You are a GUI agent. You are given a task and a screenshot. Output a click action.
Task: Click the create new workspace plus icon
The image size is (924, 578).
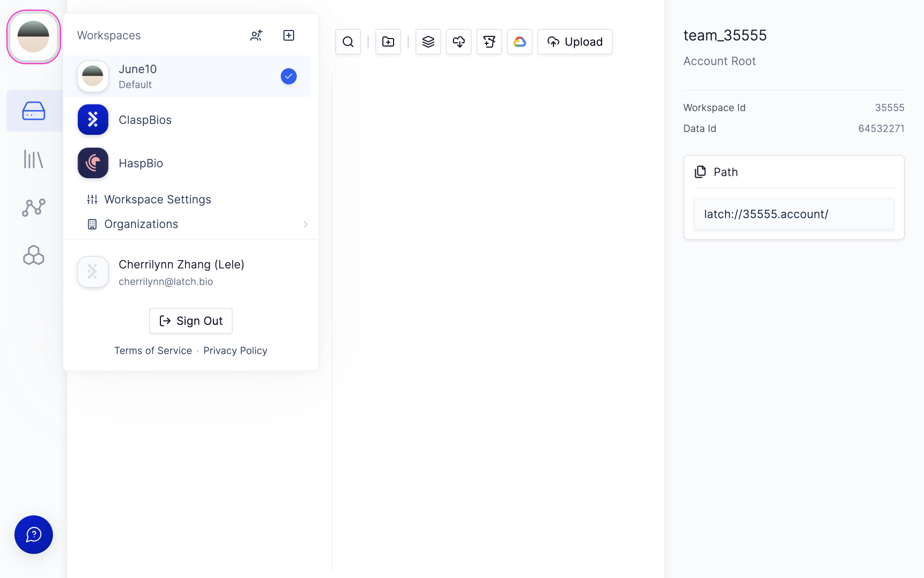289,35
